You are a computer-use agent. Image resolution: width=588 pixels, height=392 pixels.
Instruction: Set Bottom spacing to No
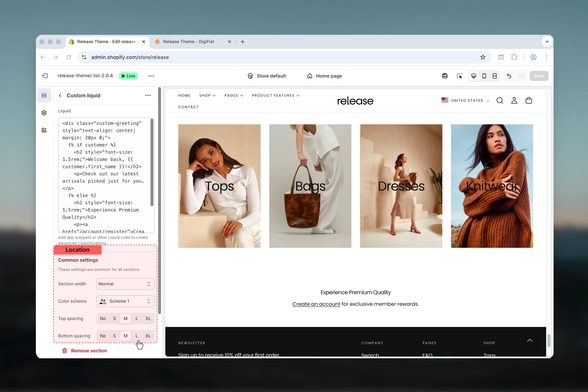coord(103,336)
